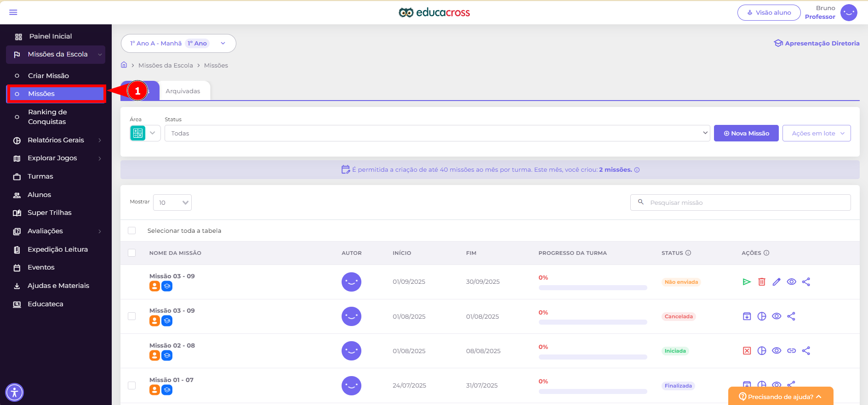Copy link icon for Missão 02 - 08
868x405 pixels.
[791, 351]
